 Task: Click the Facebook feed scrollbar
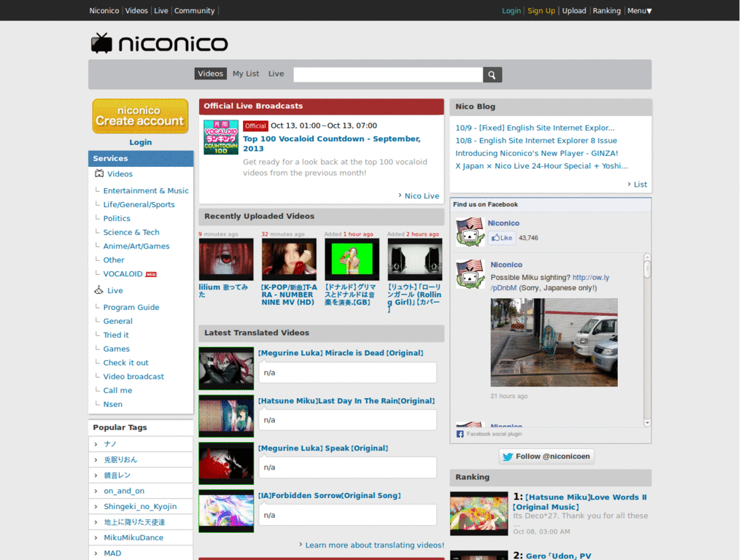tap(647, 340)
